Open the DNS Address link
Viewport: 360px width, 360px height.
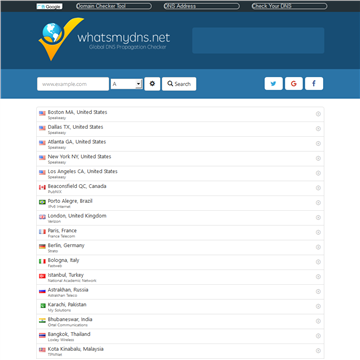(202, 6)
